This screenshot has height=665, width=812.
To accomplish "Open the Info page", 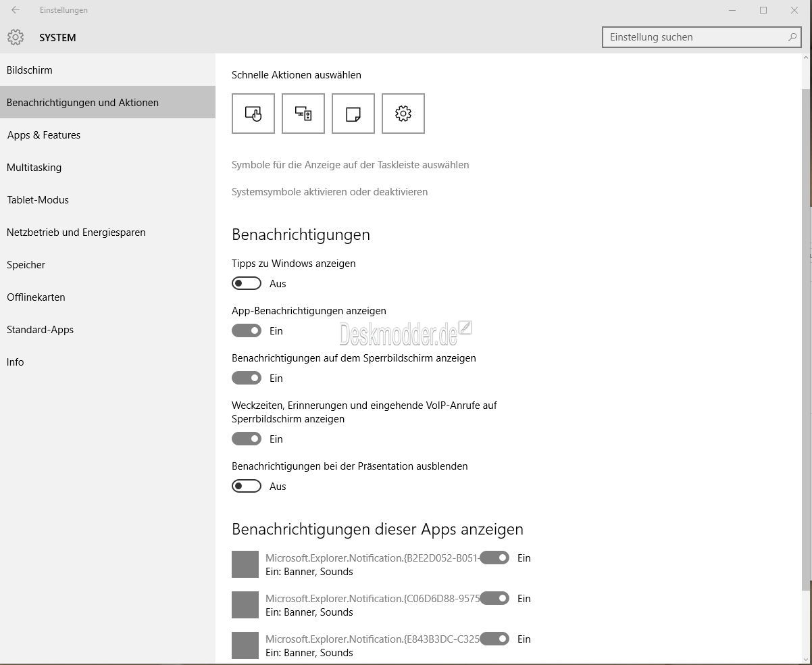I will coord(107,362).
